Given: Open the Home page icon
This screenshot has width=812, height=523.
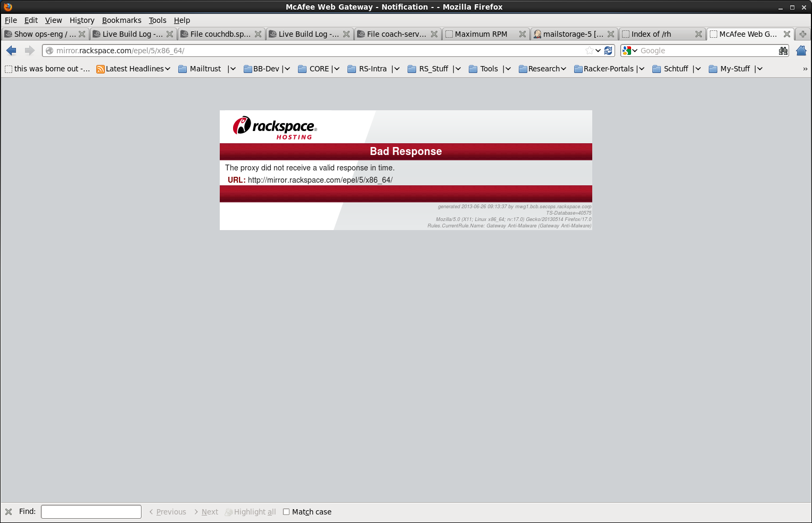Looking at the screenshot, I should [x=801, y=51].
